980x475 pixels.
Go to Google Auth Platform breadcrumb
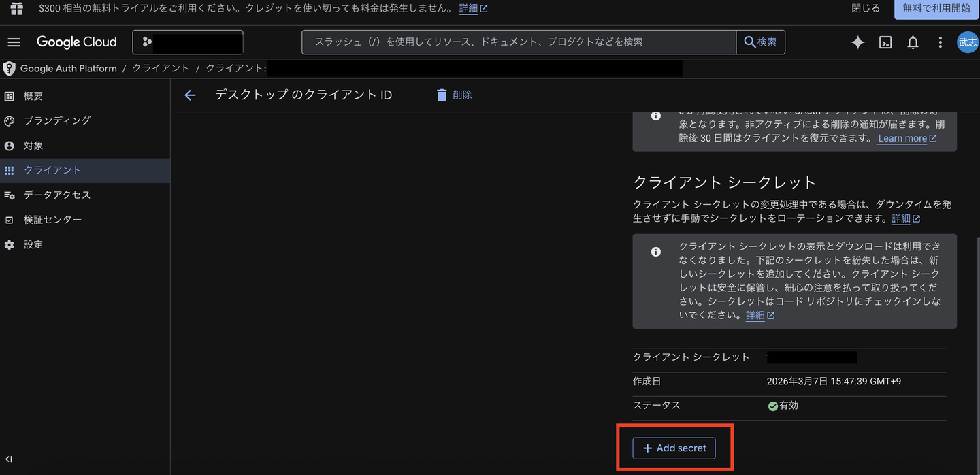click(69, 69)
